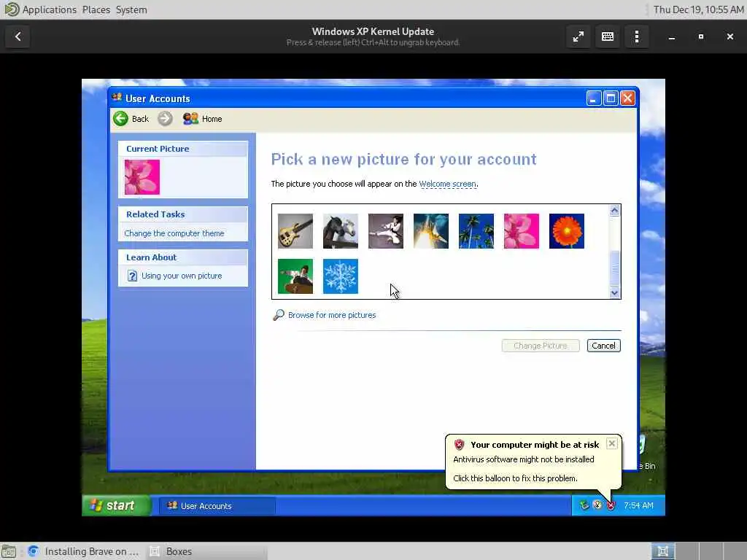Click the host clock date
Screen dimensions: 747x560
(698, 9)
